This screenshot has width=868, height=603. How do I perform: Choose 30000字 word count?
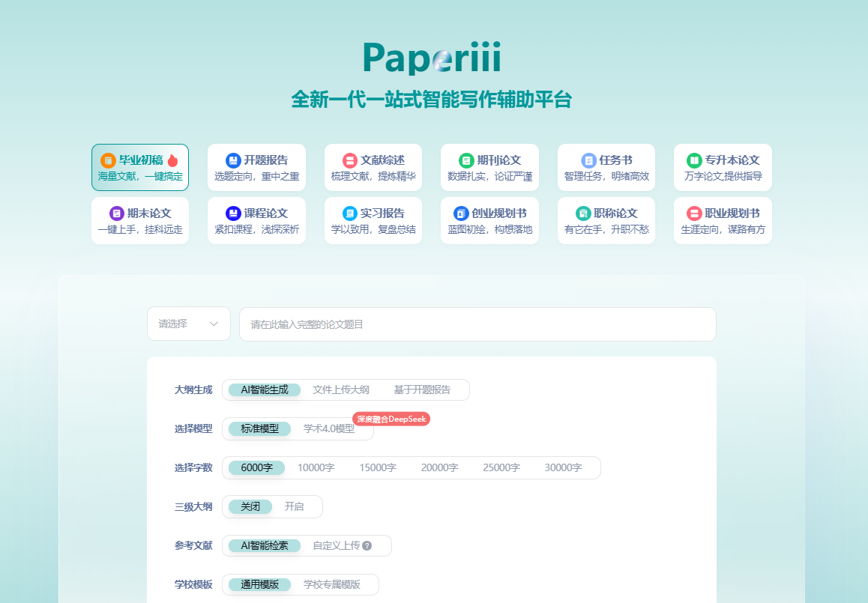pyautogui.click(x=563, y=468)
